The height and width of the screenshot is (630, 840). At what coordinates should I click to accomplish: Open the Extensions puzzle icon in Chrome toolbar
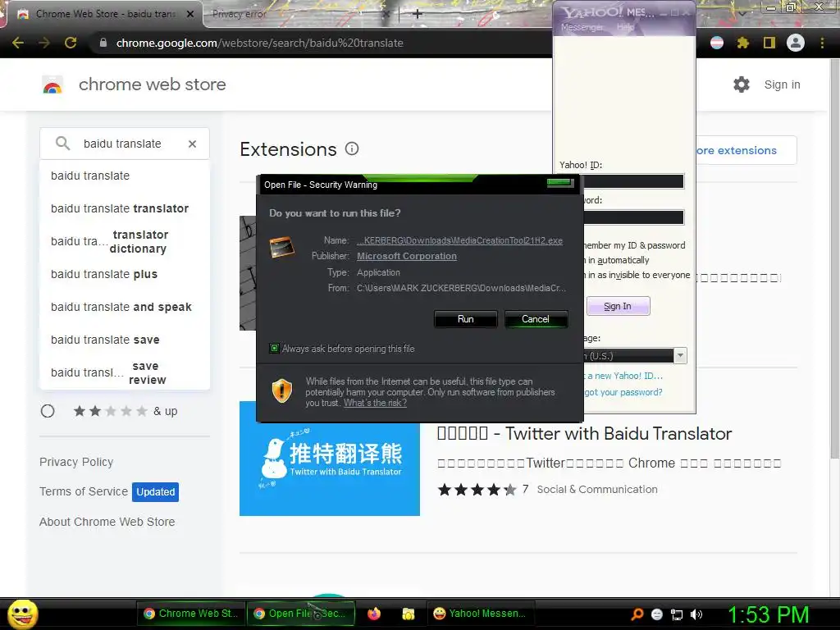742,43
